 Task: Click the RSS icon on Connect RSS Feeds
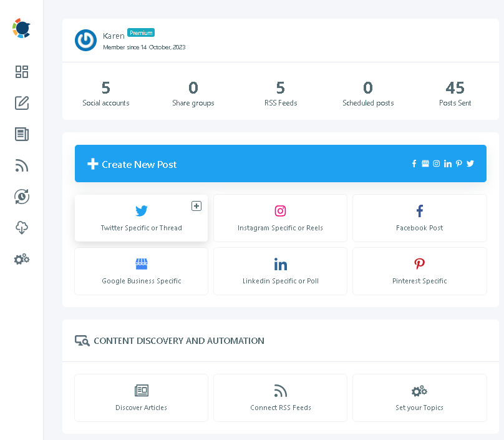coord(280,391)
